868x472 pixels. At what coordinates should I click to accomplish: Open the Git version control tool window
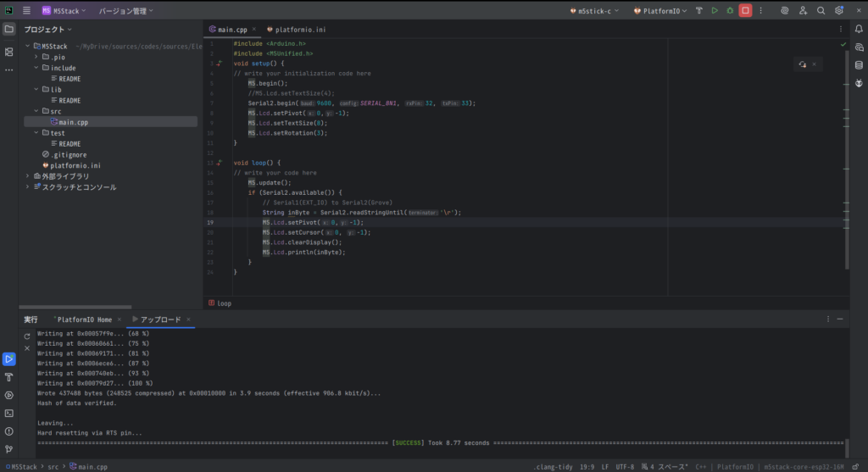tap(9, 448)
